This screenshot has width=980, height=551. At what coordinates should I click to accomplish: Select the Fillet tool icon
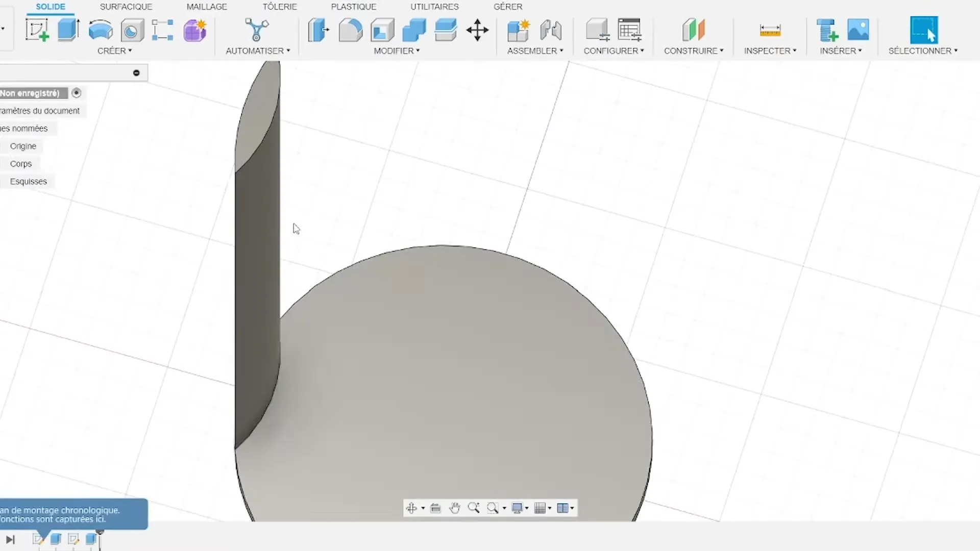[x=351, y=30]
